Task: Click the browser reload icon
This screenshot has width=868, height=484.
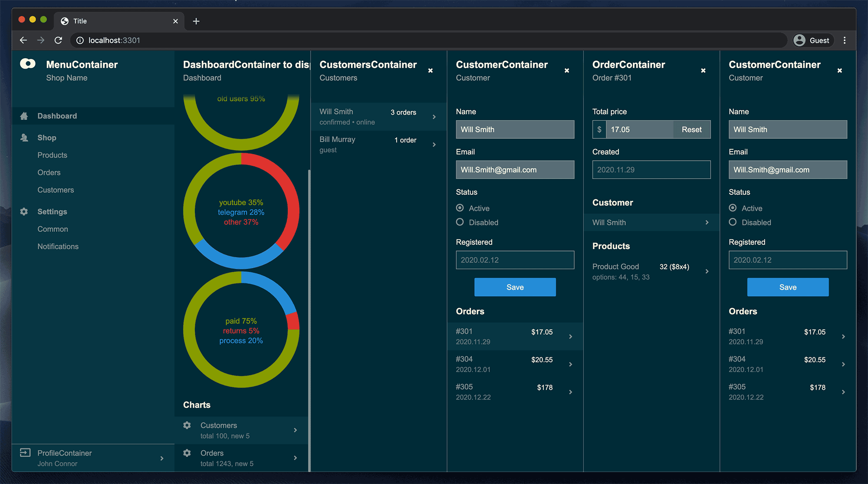Action: 58,40
